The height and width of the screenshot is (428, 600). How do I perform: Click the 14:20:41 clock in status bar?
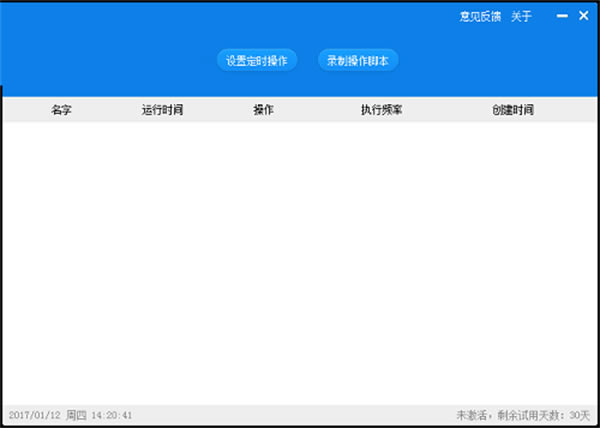coord(112,415)
